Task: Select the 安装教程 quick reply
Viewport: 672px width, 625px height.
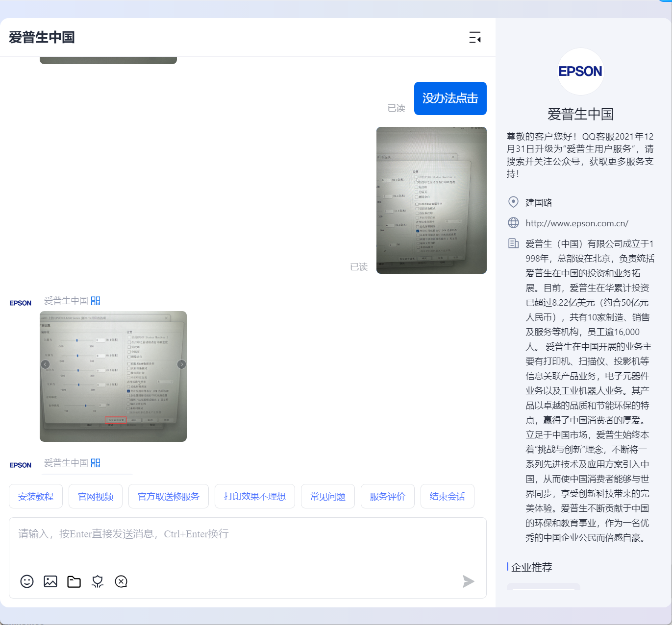Action: pos(36,496)
